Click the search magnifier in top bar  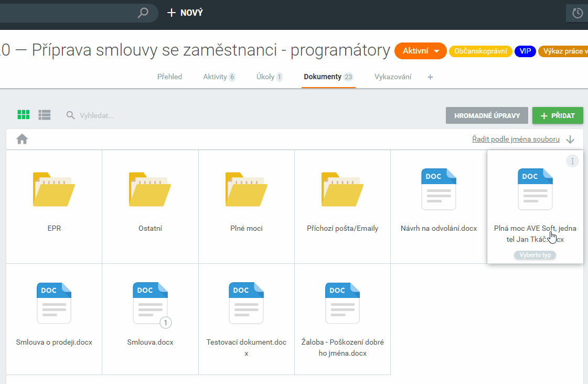143,13
